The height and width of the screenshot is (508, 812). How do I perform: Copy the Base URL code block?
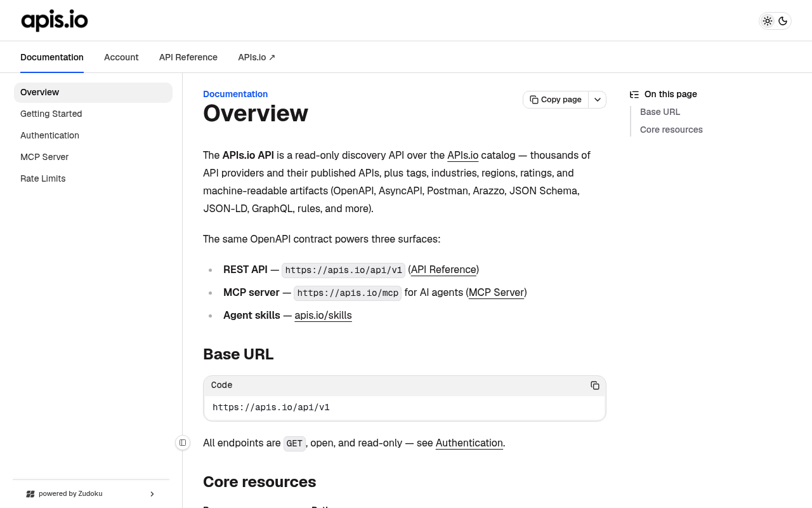point(595,385)
